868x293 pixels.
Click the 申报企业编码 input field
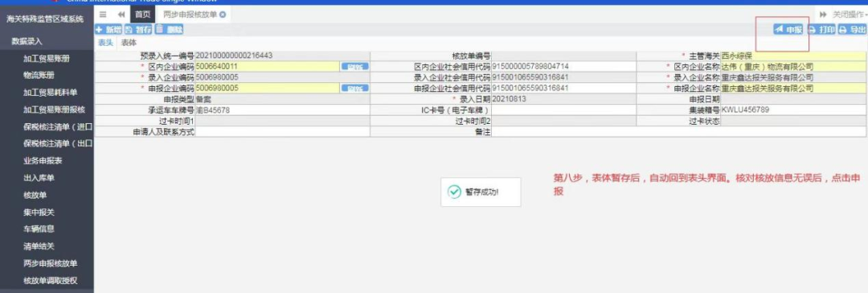[268, 89]
